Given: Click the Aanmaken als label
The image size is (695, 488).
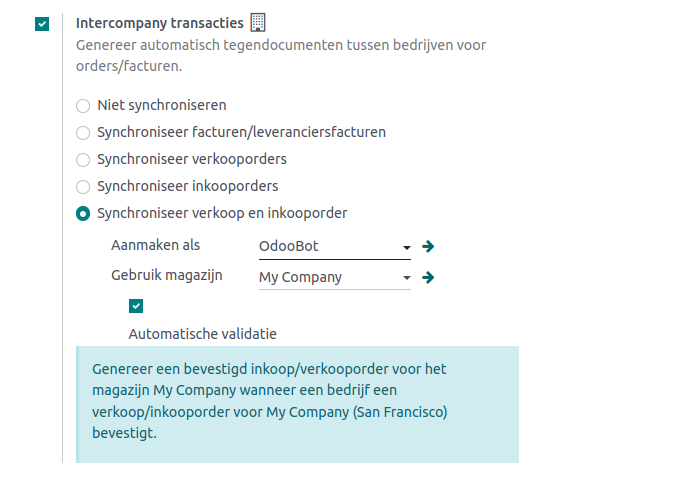Looking at the screenshot, I should pos(155,245).
